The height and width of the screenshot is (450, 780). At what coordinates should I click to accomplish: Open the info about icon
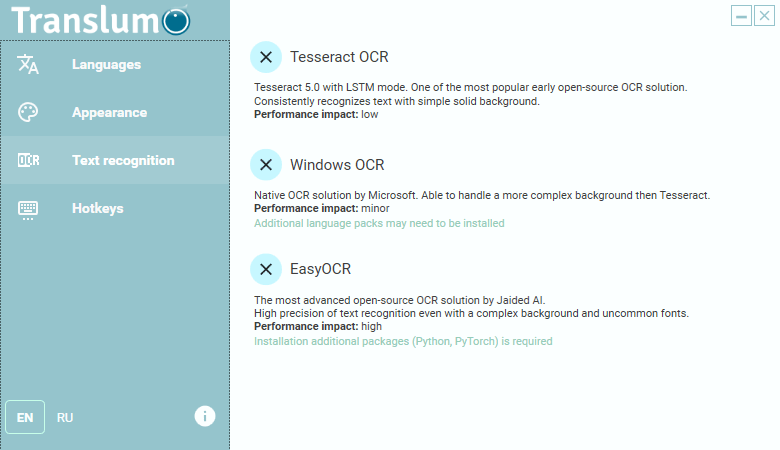click(x=205, y=416)
